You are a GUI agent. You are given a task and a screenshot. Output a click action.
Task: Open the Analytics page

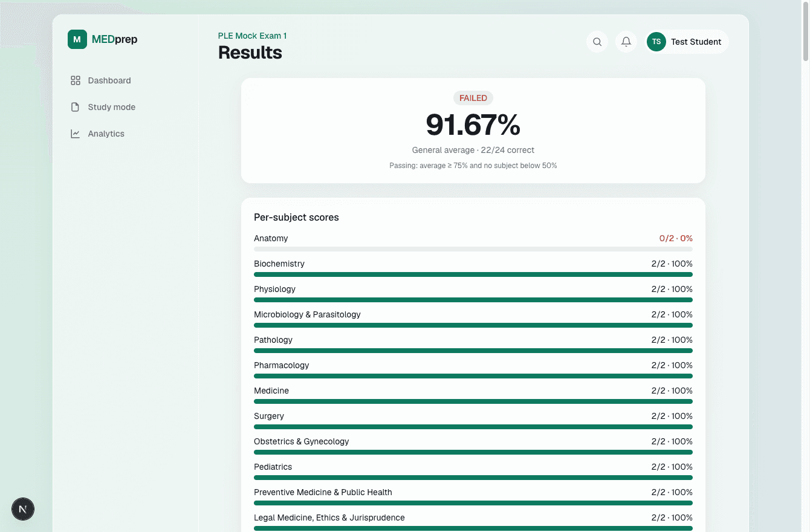[x=106, y=134]
